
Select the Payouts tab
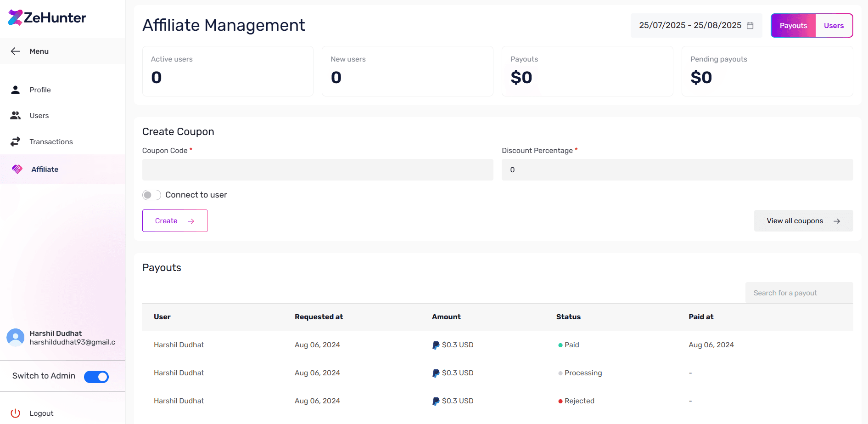[793, 26]
